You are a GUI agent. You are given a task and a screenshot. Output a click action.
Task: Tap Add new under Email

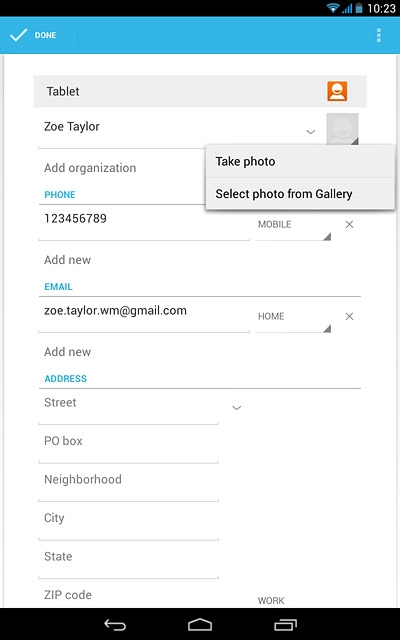(67, 352)
